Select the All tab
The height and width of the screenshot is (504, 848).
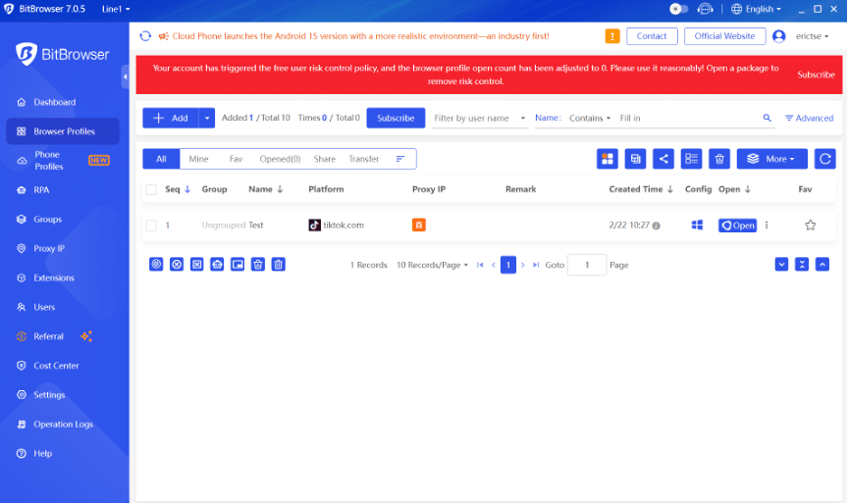click(x=161, y=159)
